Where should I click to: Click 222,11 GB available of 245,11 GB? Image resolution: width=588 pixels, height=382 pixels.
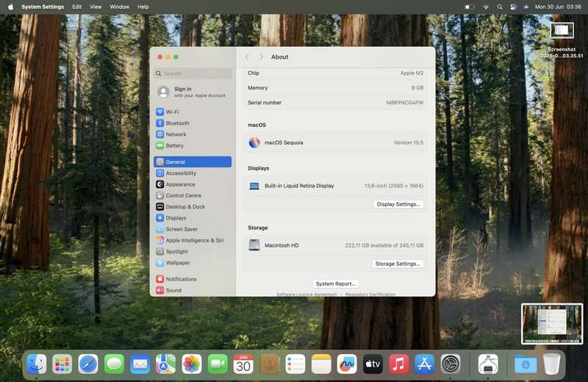click(x=384, y=245)
